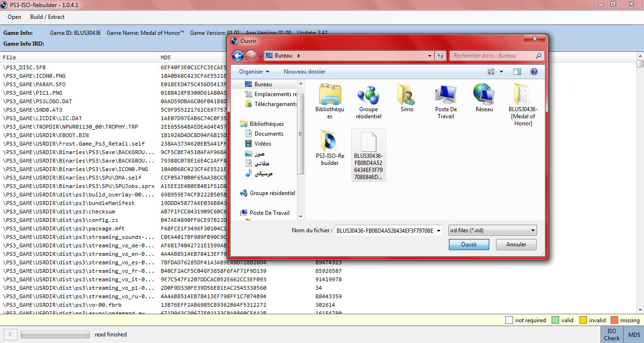
Task: Click the Rechercher dans Bureau search field
Action: click(493, 56)
